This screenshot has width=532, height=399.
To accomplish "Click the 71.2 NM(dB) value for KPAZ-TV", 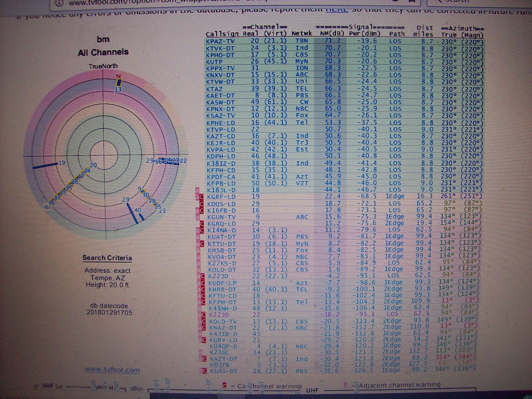I will click(333, 41).
